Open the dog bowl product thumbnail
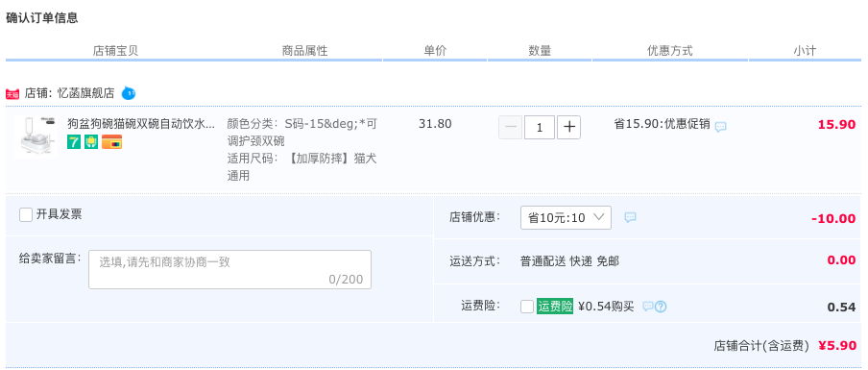Viewport: 868px width, 370px height. tap(36, 136)
